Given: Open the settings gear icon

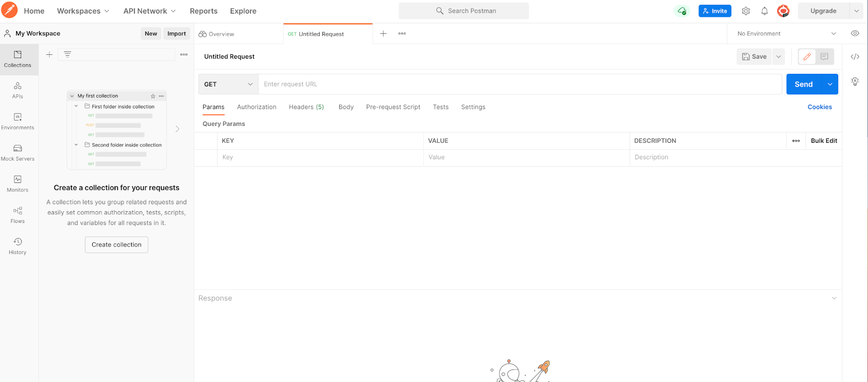Looking at the screenshot, I should click(746, 11).
